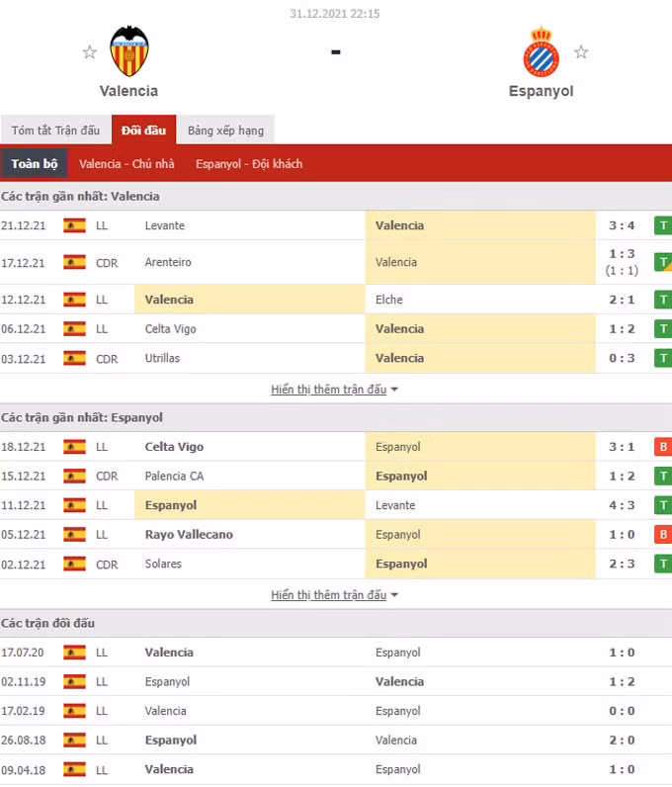
Task: Click the Spain flag on Rayo Vallecano 05.12.21 row
Action: [x=74, y=535]
